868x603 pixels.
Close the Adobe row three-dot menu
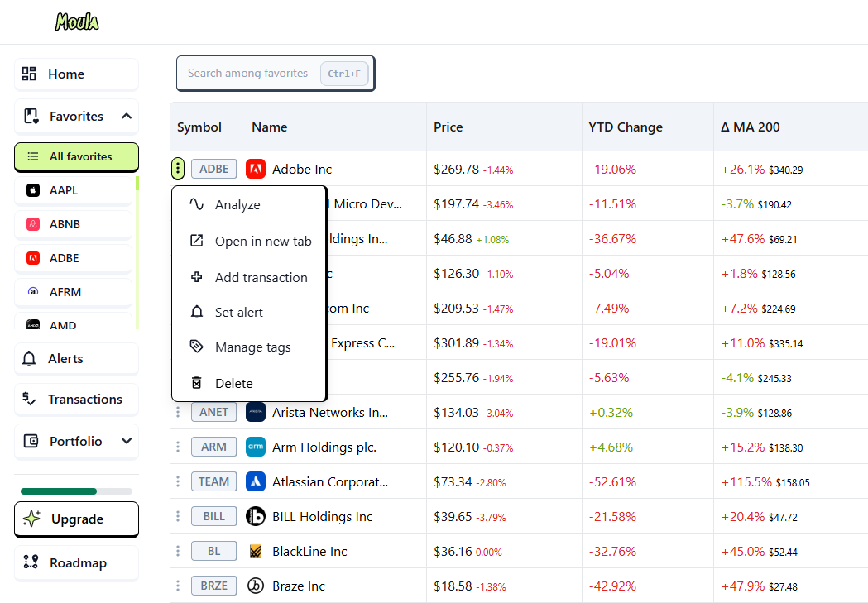pos(178,169)
